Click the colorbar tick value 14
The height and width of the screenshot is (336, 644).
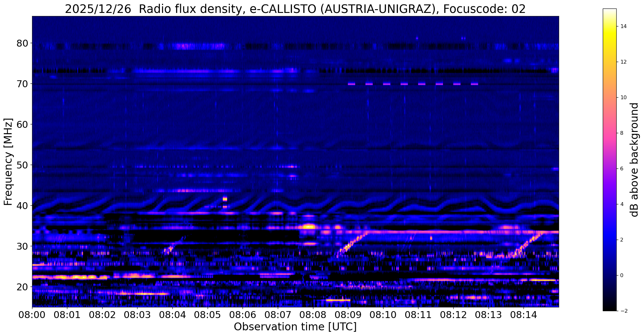click(623, 26)
